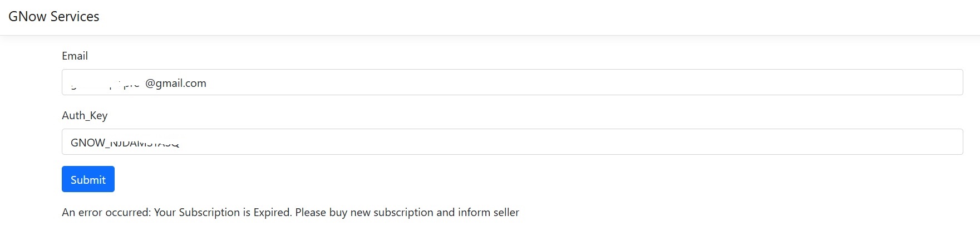The image size is (980, 235).
Task: Click empty space at Email field's right end
Action: tap(918, 82)
